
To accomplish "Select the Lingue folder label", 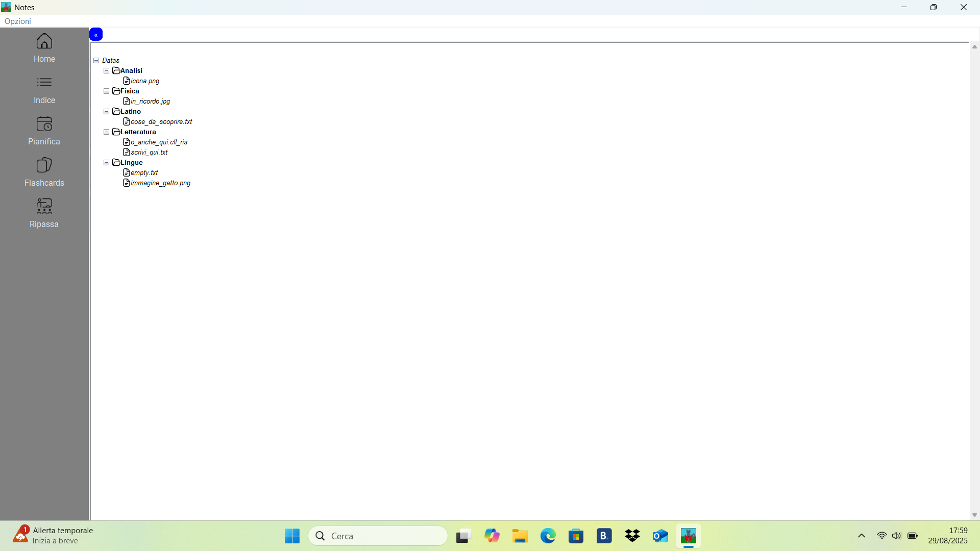I will coord(132,163).
